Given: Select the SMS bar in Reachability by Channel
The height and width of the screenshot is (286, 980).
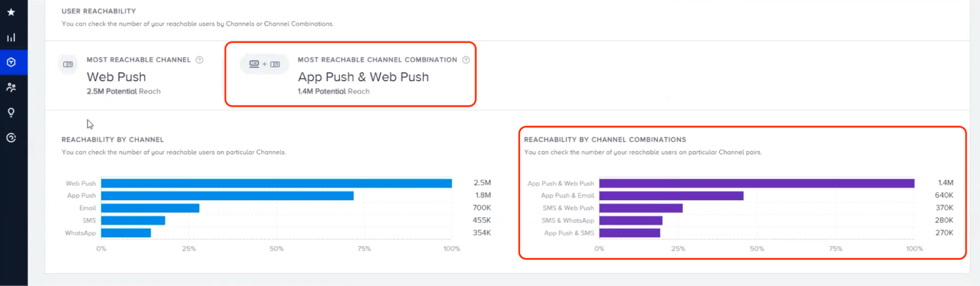Looking at the screenshot, I should pyautogui.click(x=132, y=220).
